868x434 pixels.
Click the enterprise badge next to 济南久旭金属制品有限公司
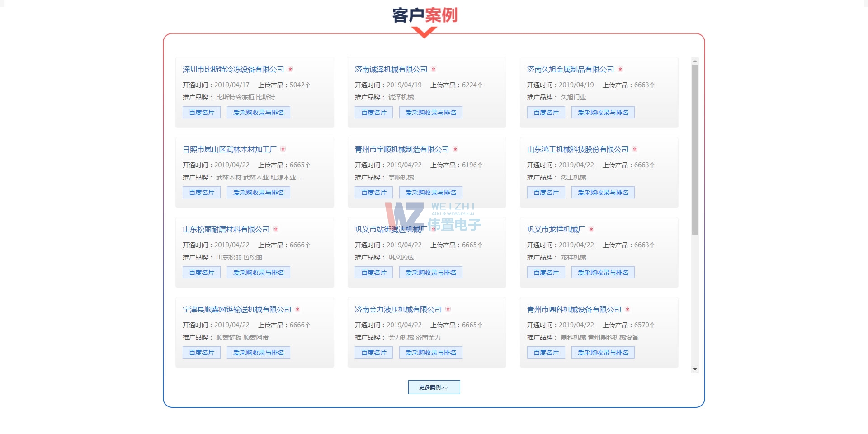(x=619, y=69)
